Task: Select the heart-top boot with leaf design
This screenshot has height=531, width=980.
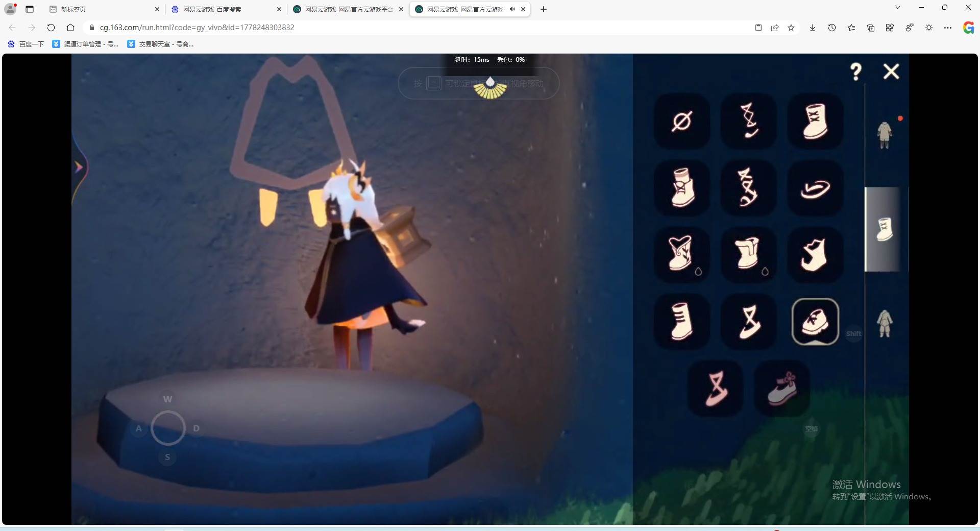Action: (682, 254)
